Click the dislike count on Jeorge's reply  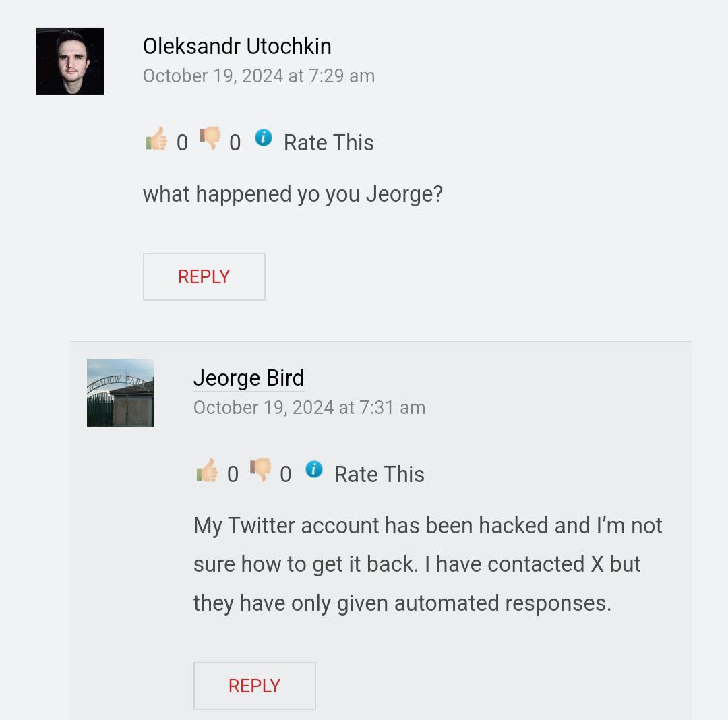click(x=285, y=475)
